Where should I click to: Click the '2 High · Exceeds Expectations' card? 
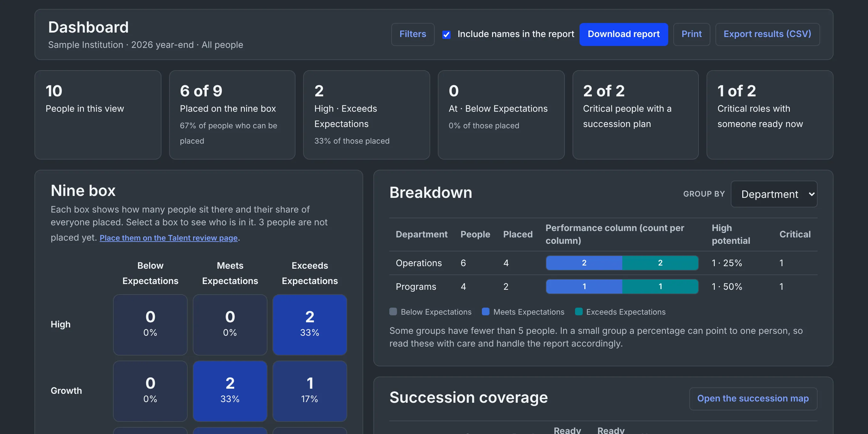tap(367, 115)
